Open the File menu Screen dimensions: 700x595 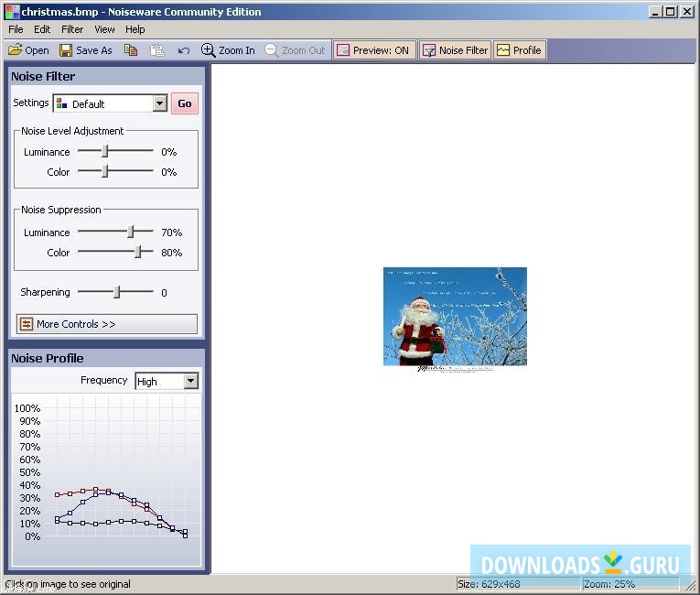[16, 29]
